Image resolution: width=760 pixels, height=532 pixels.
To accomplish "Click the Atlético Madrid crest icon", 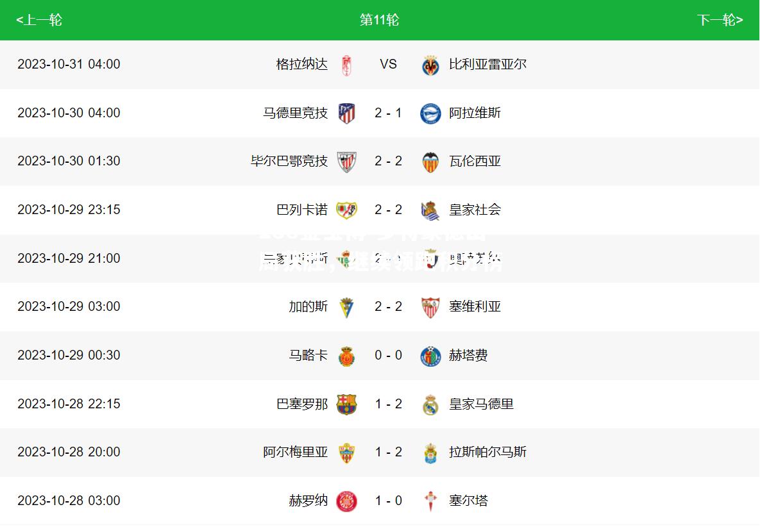I will point(346,113).
